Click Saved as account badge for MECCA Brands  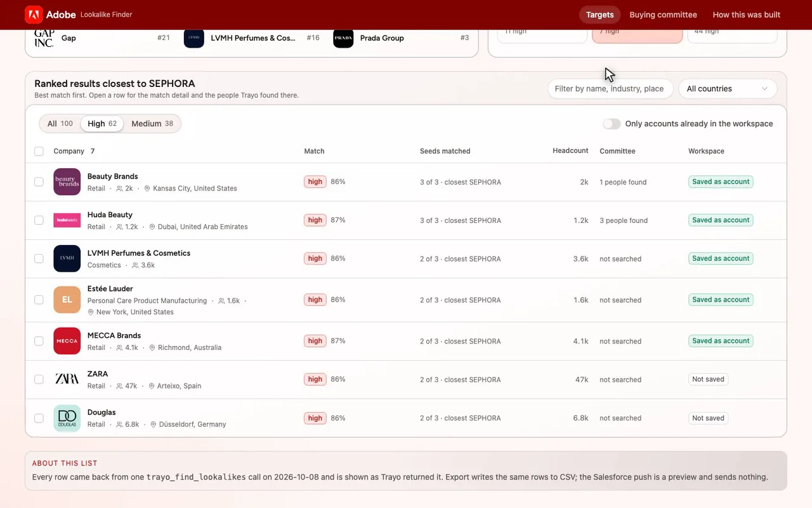pos(721,341)
